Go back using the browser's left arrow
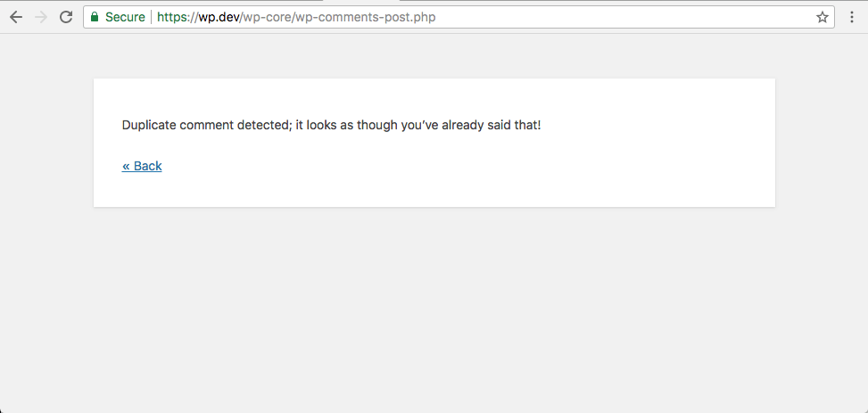This screenshot has width=868, height=413. click(16, 17)
